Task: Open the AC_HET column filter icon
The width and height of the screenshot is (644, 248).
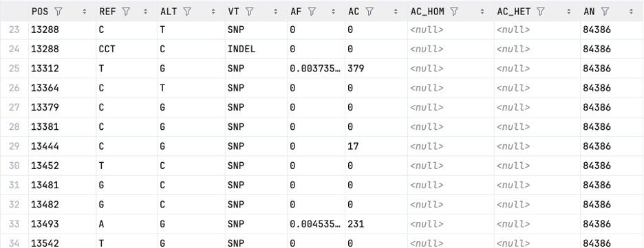Action: coord(541,12)
